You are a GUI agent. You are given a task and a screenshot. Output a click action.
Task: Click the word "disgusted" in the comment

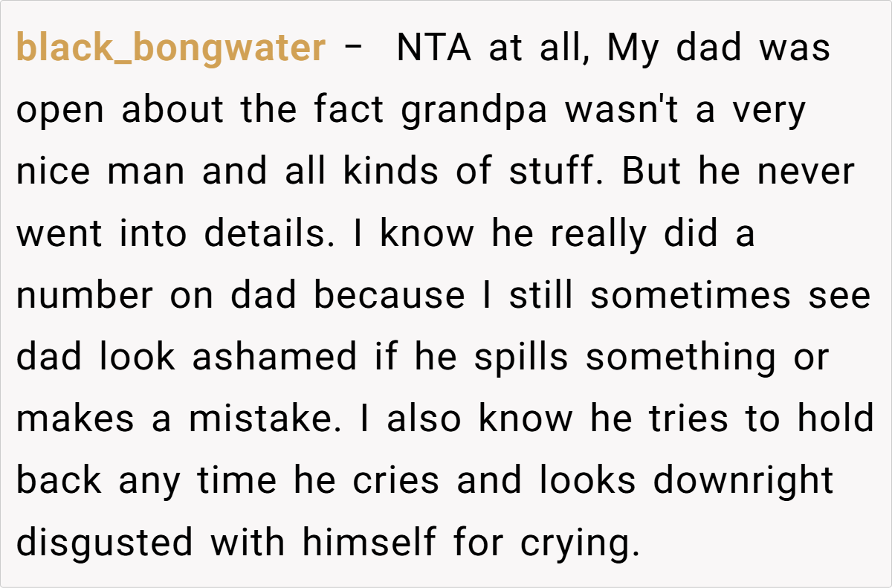click(104, 543)
